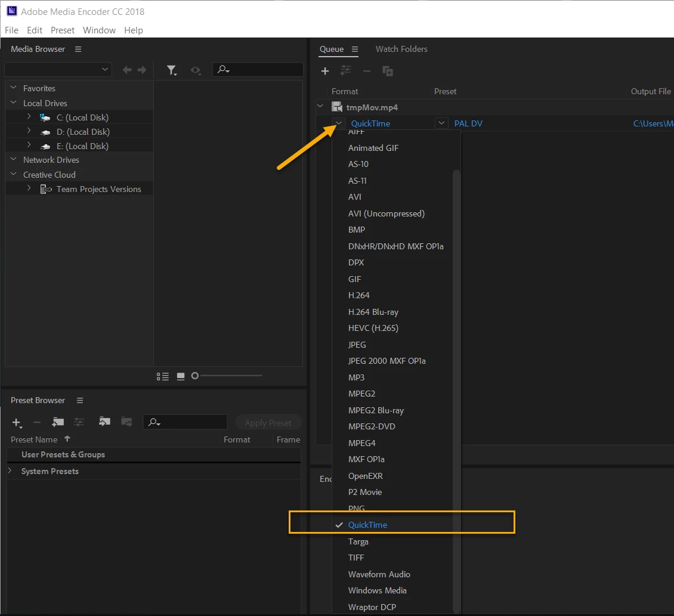Collapse the Local Drives node
The width and height of the screenshot is (674, 616).
click(x=13, y=103)
